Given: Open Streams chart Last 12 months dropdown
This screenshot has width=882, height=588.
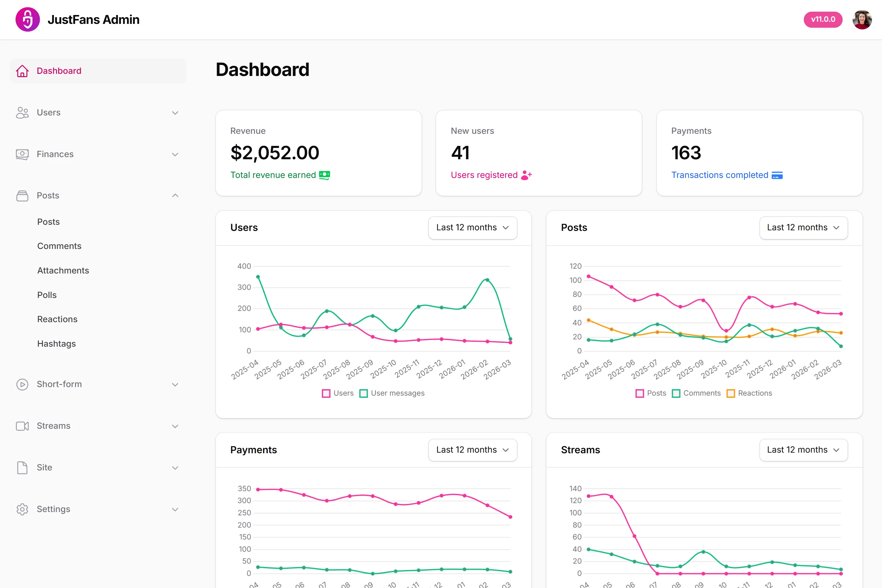Looking at the screenshot, I should click(803, 450).
